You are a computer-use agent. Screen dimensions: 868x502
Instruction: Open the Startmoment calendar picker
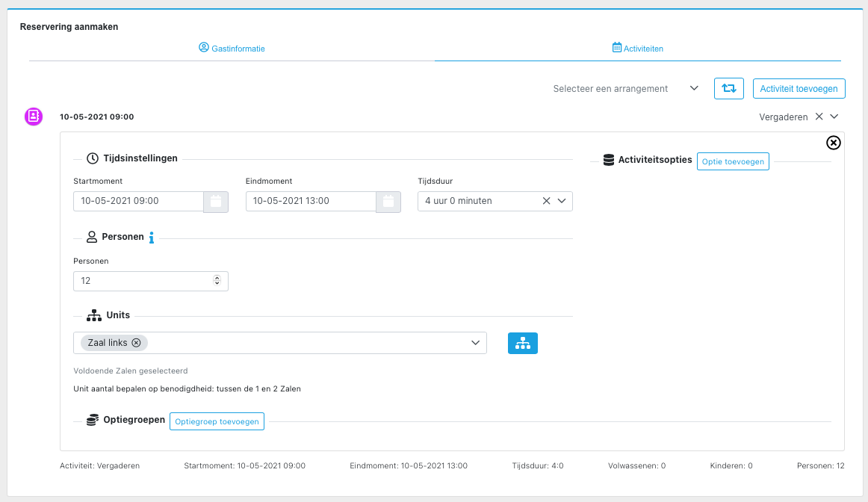[x=216, y=201]
